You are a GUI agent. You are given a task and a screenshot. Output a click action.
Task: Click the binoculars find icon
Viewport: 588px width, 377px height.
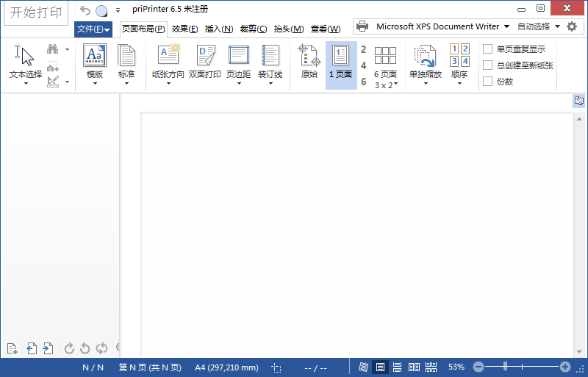pyautogui.click(x=52, y=49)
